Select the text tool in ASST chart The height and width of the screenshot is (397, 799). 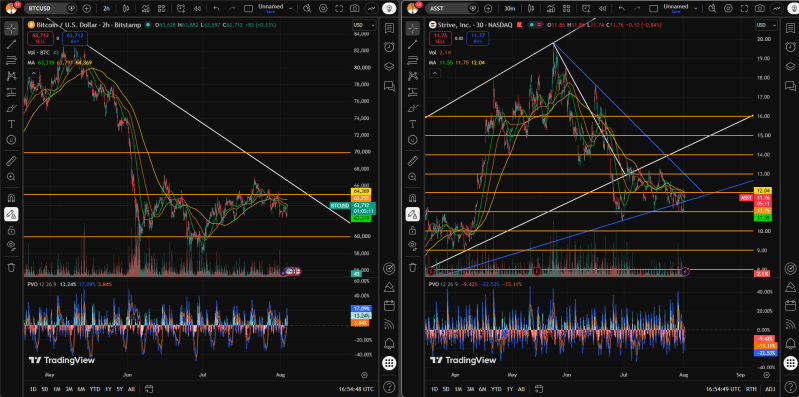[x=413, y=124]
